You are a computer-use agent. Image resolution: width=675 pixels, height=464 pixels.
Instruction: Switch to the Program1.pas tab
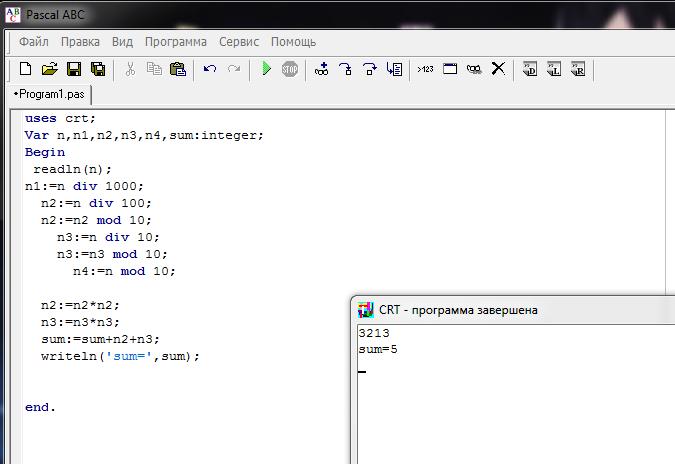(x=50, y=94)
